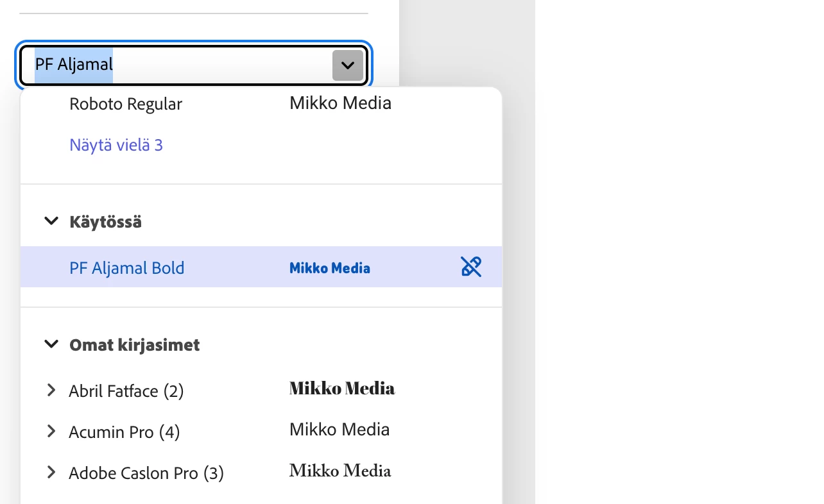This screenshot has height=504, width=824.
Task: Click Mikko Media preview for Adobe Caslon Pro
Action: click(340, 471)
